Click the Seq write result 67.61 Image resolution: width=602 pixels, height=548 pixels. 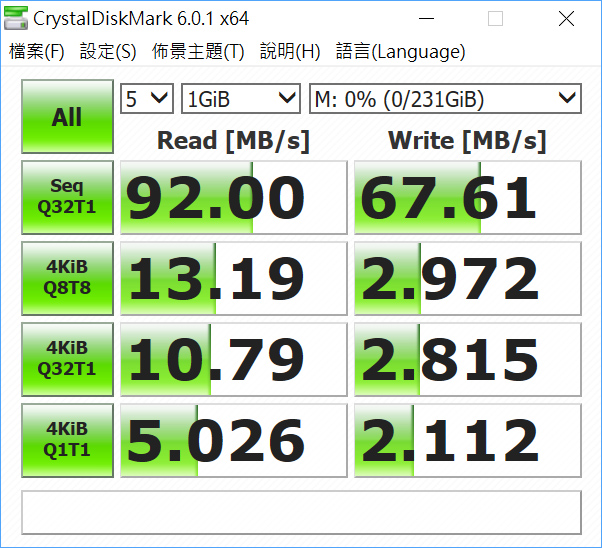point(468,197)
